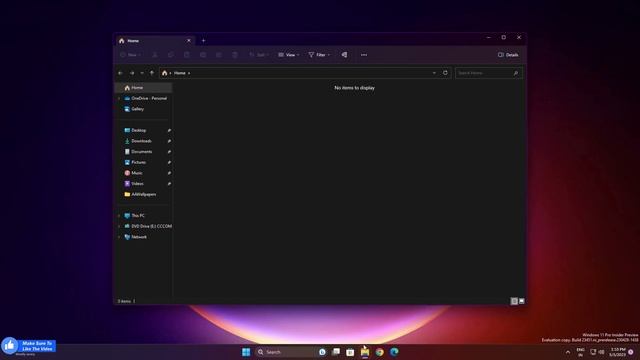Viewport: 640px width, 360px height.
Task: Open Microsoft Edge from taskbar
Action: coord(394,352)
